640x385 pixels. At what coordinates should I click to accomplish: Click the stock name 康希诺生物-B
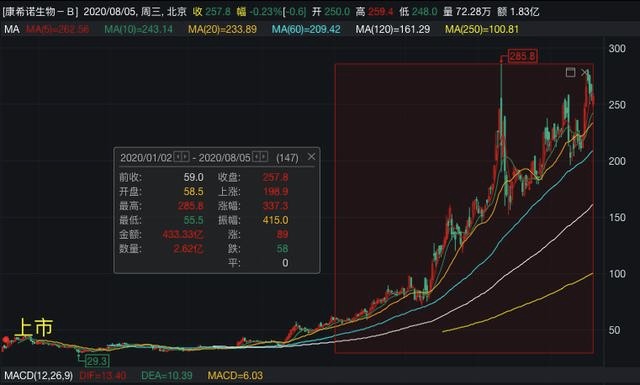click(x=40, y=11)
